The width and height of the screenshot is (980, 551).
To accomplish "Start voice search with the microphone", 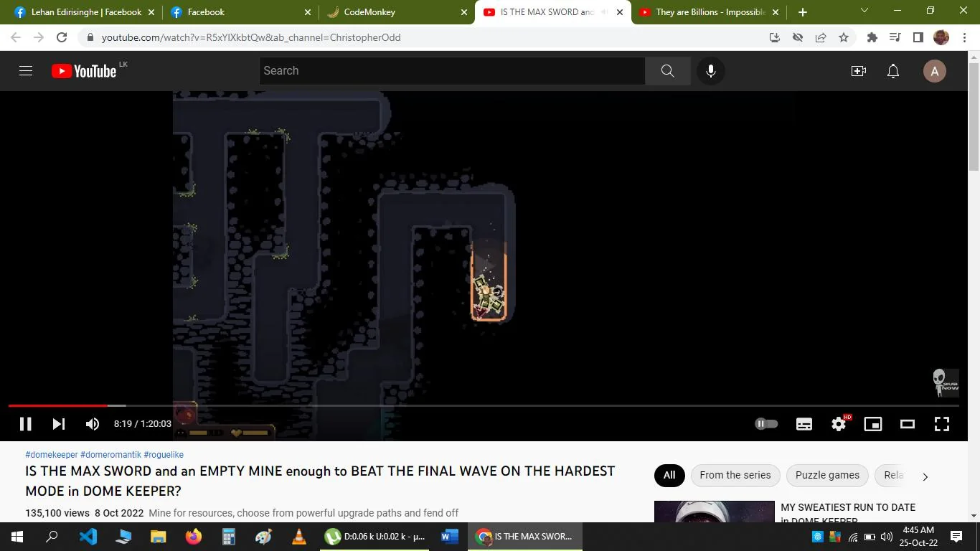I will [x=710, y=71].
